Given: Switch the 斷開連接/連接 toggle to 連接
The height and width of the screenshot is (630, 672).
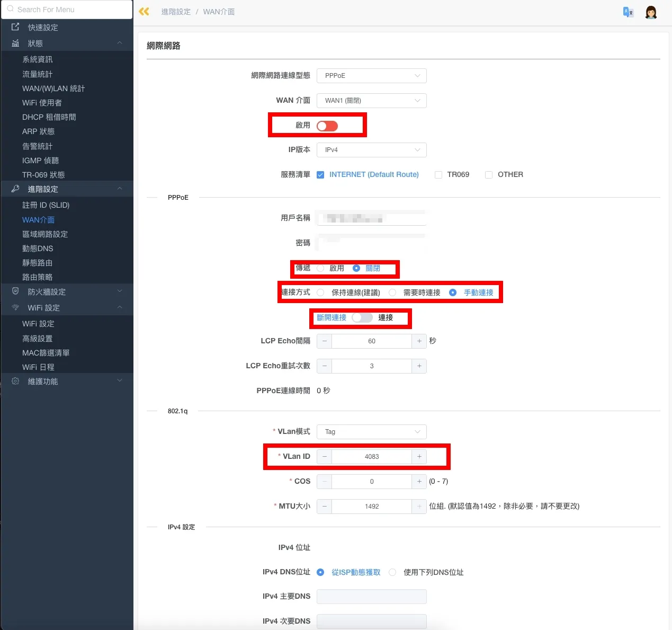Looking at the screenshot, I should click(x=362, y=317).
